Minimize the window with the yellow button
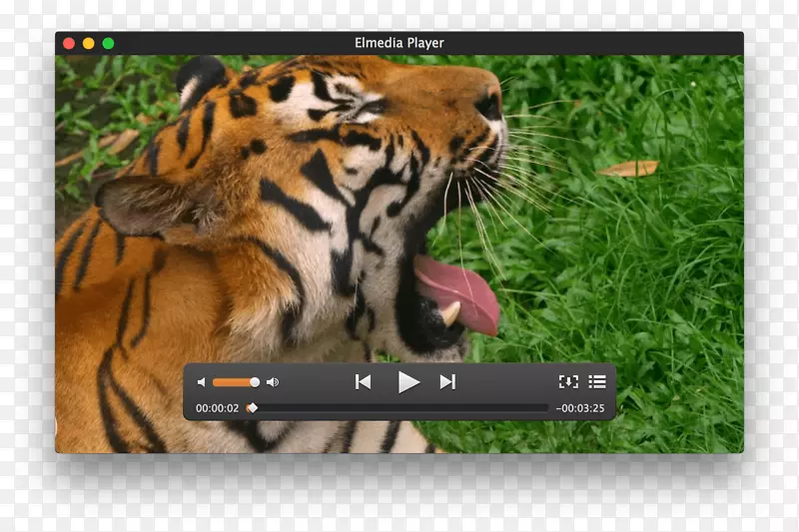 (x=88, y=43)
